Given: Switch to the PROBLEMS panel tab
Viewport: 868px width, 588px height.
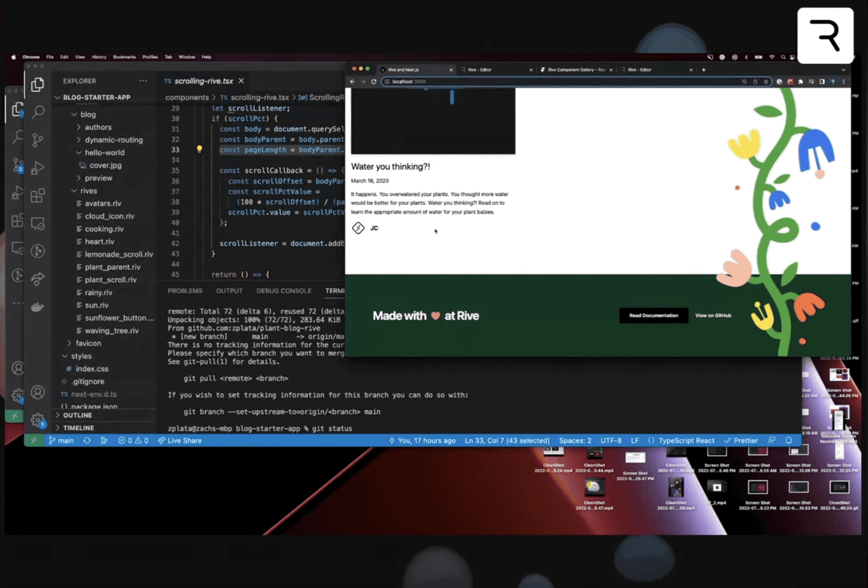Looking at the screenshot, I should (x=185, y=291).
